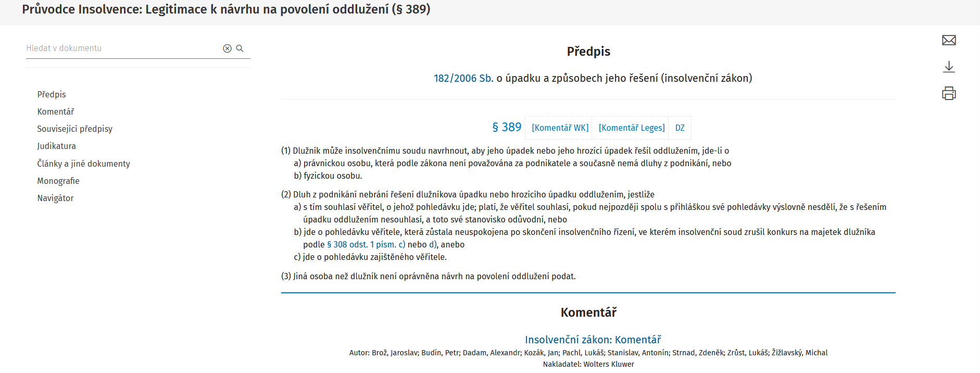The height and width of the screenshot is (373, 980).
Task: Open Související předpisy sidebar item
Action: coord(74,129)
